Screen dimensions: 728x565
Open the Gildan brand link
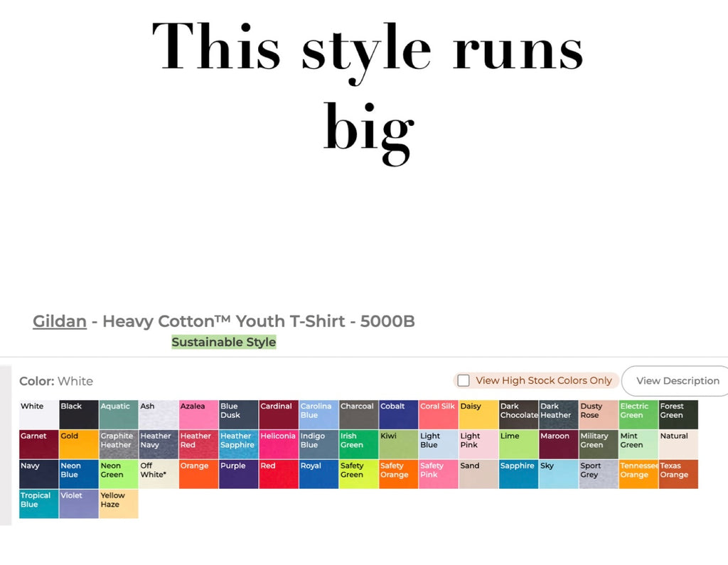60,321
